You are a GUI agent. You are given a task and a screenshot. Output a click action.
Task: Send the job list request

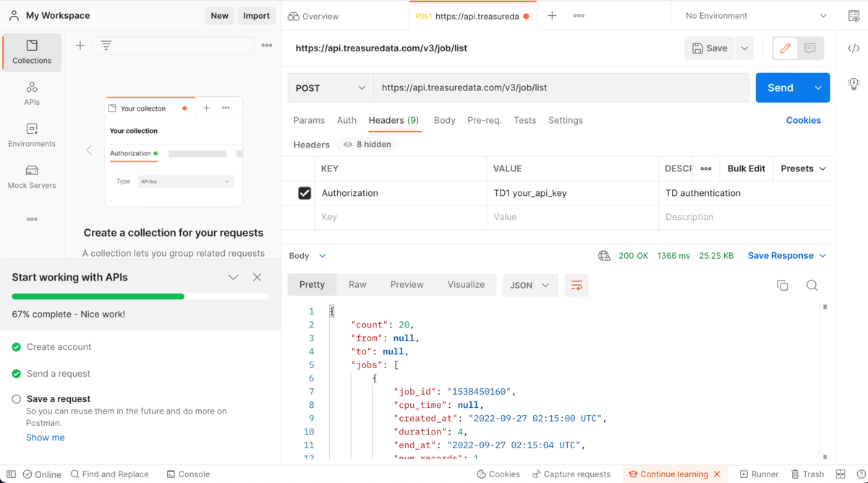780,87
